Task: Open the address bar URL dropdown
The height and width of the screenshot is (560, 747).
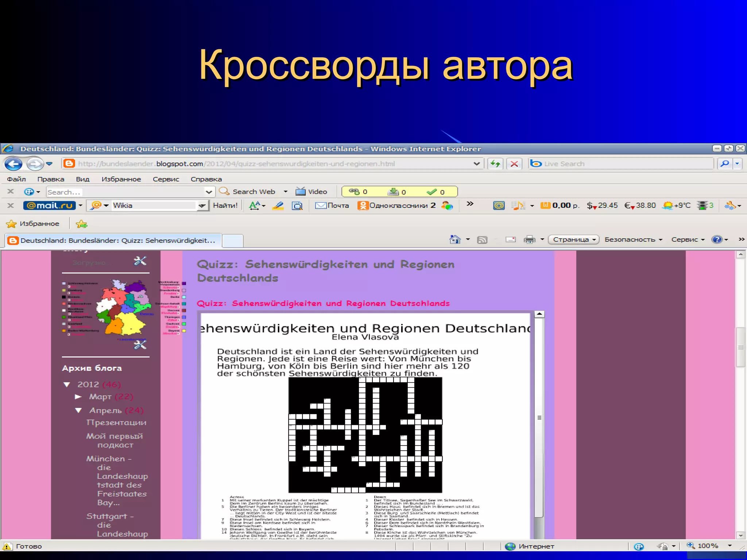Action: coord(476,164)
